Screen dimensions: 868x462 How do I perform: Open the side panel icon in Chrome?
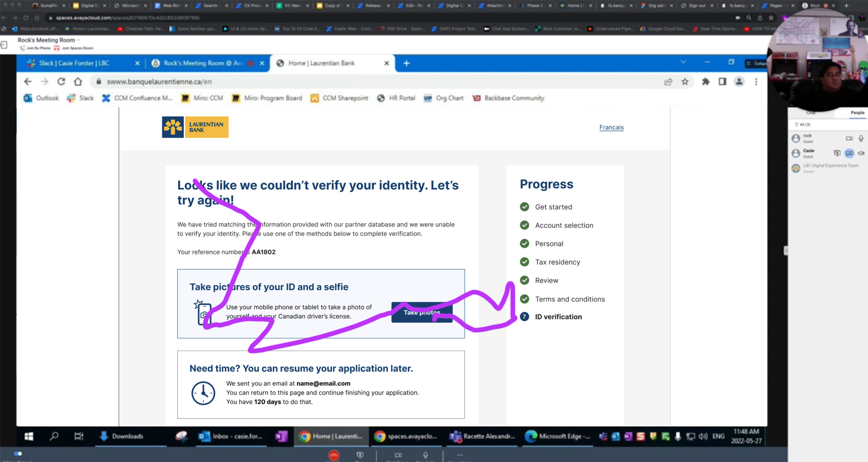pos(722,82)
